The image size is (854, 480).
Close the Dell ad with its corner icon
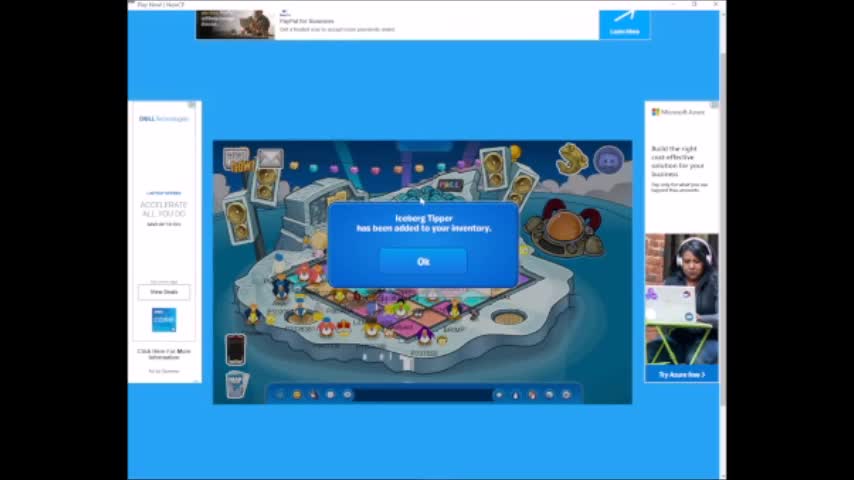coord(192,105)
